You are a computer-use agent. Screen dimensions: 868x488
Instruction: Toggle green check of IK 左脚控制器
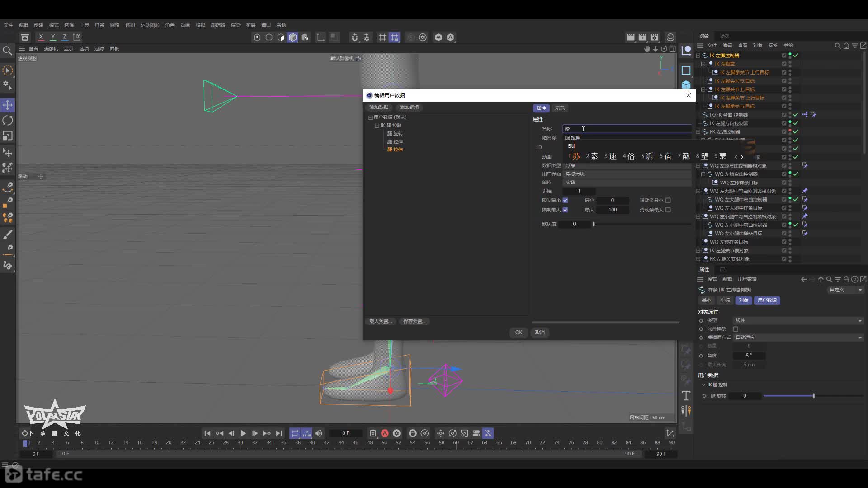click(796, 55)
